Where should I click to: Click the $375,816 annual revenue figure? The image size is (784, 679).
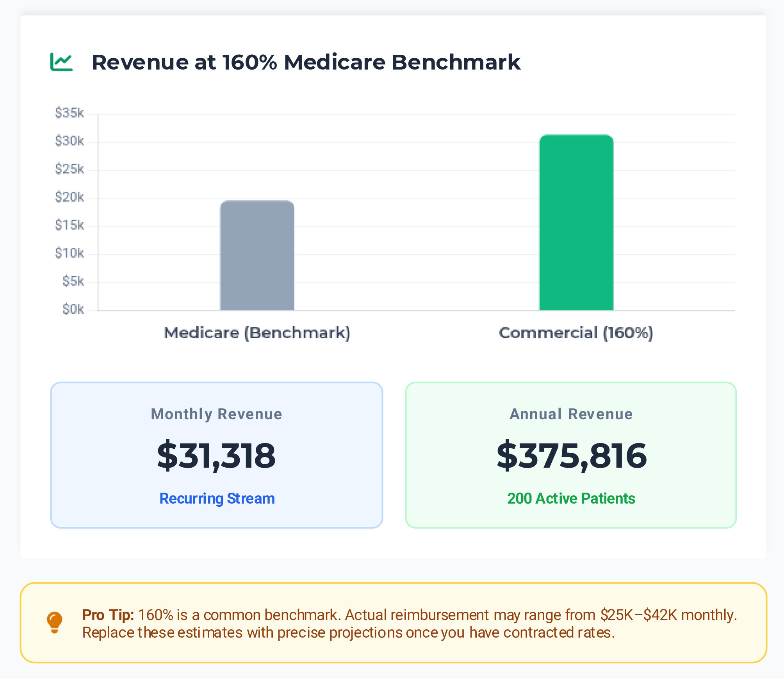[571, 456]
